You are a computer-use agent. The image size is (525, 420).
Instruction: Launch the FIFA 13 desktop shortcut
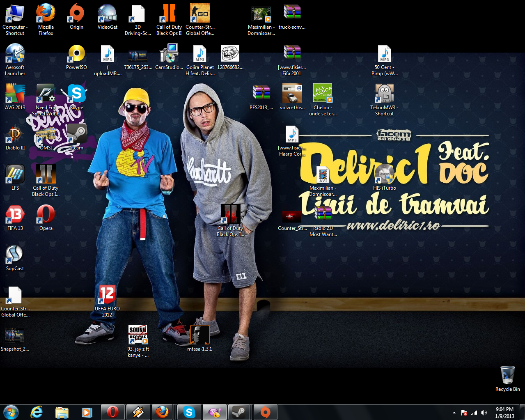(x=15, y=218)
